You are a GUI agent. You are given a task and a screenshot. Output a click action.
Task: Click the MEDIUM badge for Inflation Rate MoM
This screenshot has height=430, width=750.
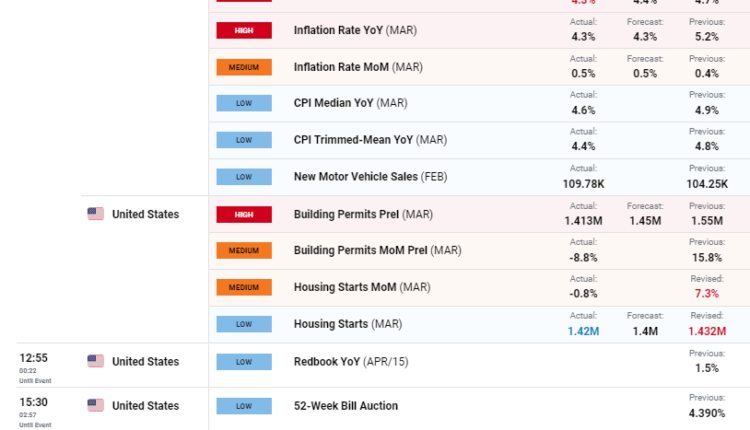coord(244,67)
